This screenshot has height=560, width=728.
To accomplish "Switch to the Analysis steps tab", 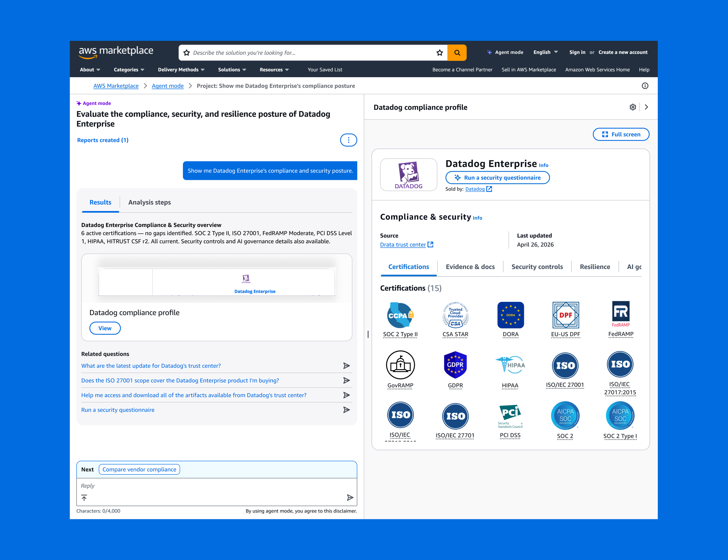I will 149,202.
